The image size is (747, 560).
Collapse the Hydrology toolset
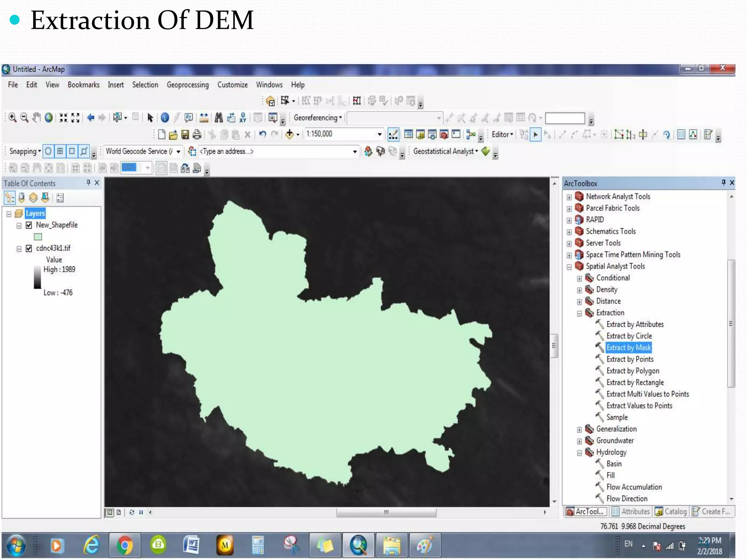(x=579, y=453)
